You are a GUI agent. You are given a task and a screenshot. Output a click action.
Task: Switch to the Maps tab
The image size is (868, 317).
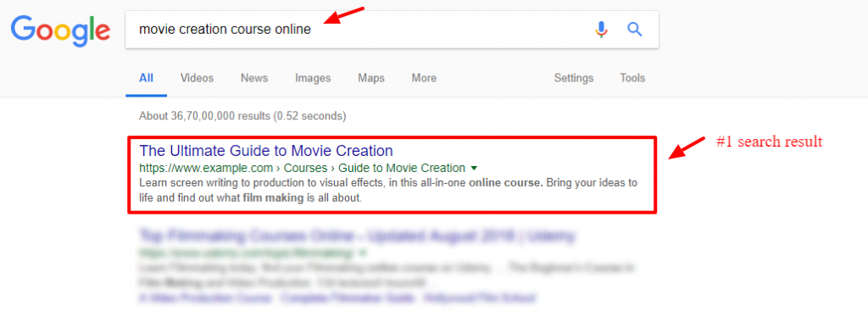[x=371, y=78]
